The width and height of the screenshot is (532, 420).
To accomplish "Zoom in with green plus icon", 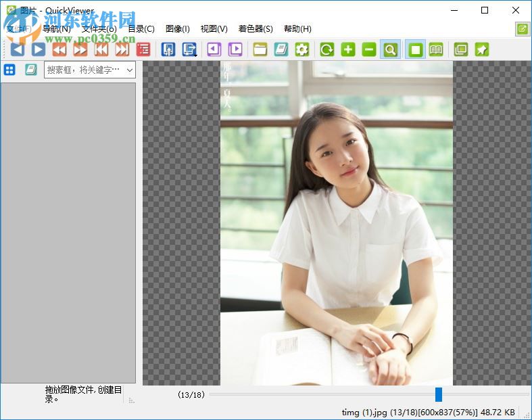I will click(x=348, y=50).
